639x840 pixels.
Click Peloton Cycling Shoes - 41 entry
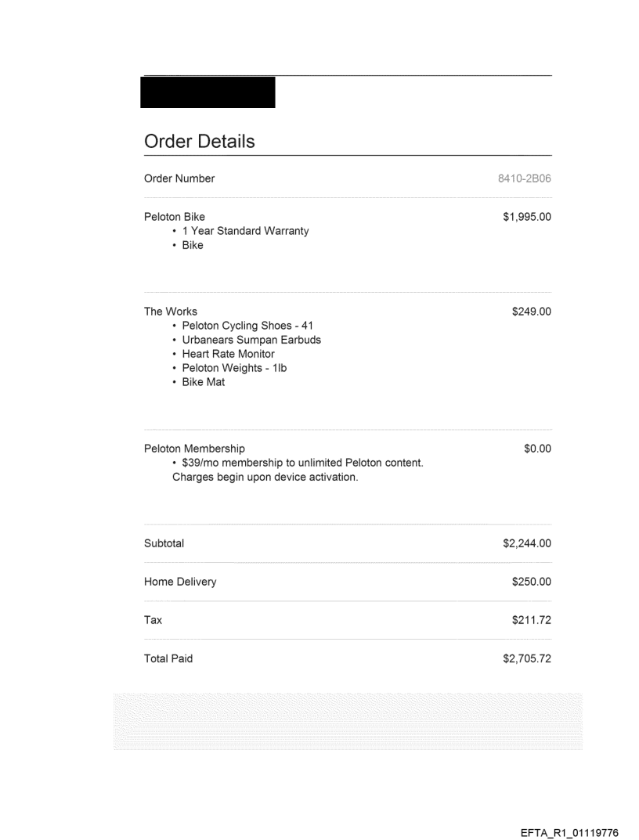247,326
